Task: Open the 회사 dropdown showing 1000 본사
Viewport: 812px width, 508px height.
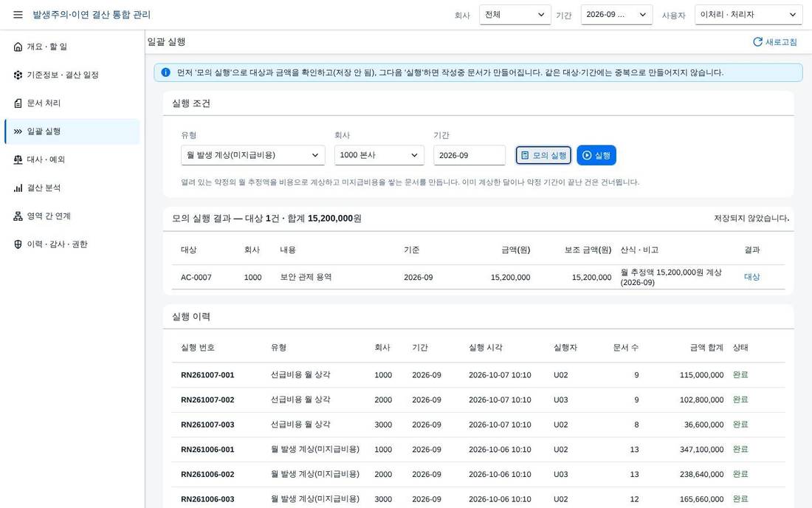Action: pyautogui.click(x=379, y=155)
